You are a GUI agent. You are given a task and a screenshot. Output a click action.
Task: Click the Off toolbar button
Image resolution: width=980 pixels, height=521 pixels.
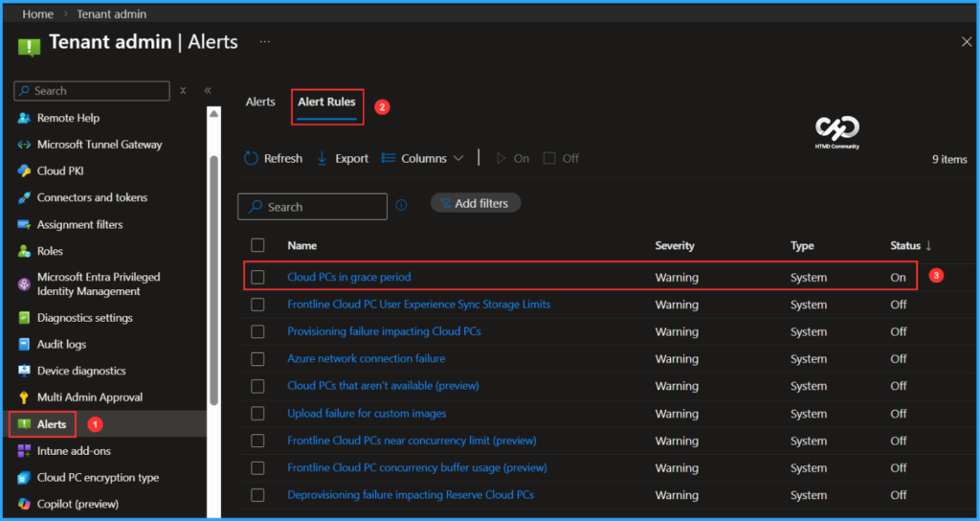tap(561, 158)
